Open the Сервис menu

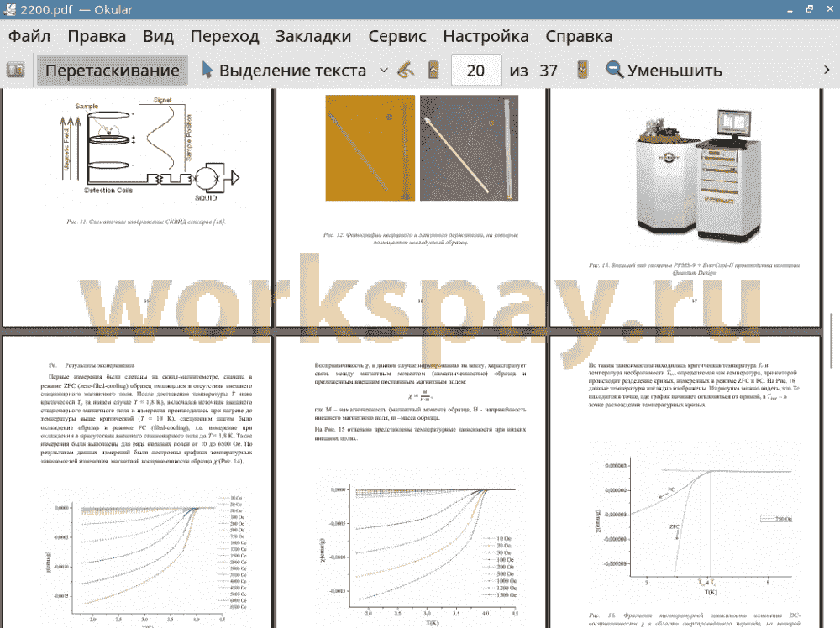pos(397,36)
